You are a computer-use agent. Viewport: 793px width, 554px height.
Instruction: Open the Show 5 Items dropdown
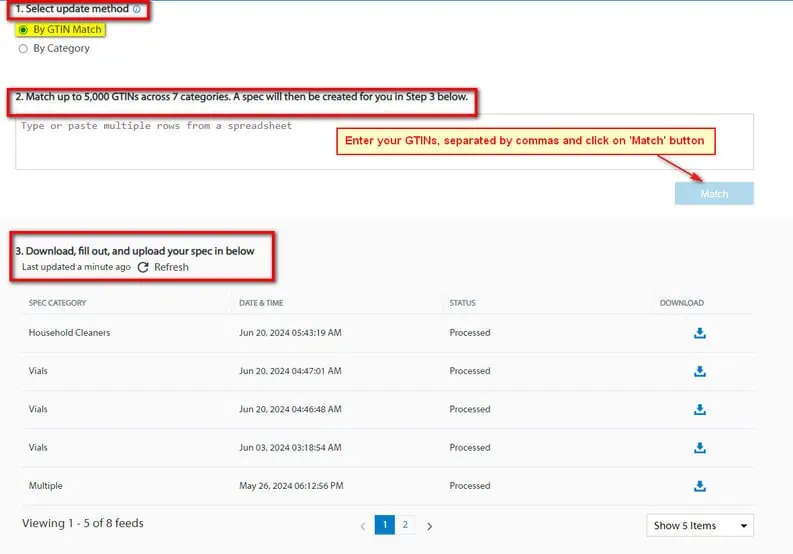[x=700, y=525]
